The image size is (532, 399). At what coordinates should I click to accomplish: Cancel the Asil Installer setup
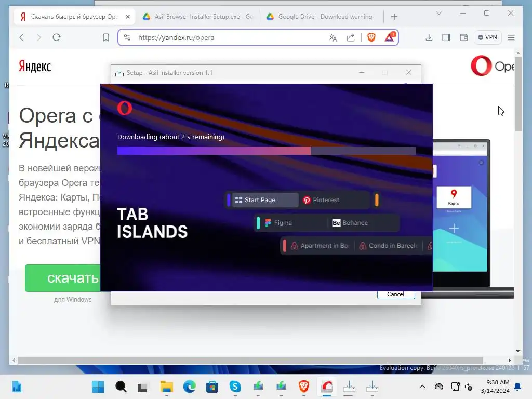(395, 294)
